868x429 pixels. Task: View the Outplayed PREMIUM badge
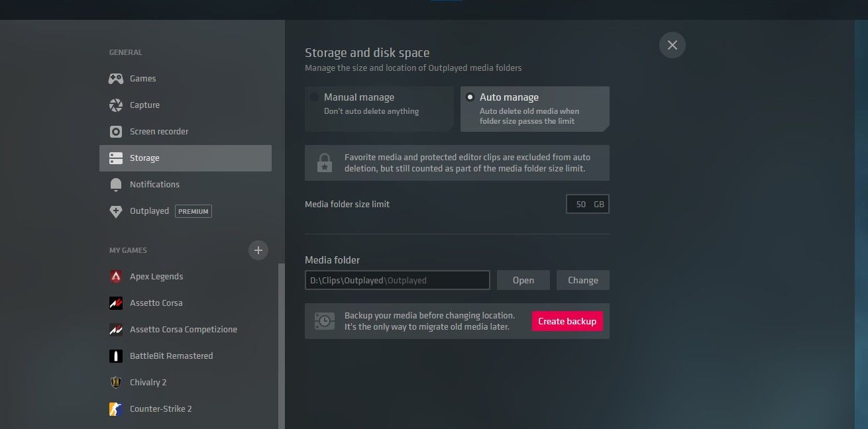tap(193, 211)
